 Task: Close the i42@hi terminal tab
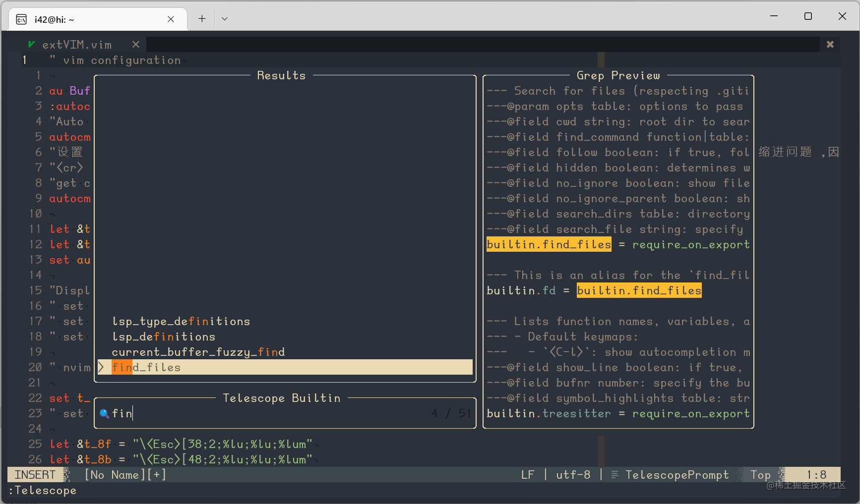171,19
